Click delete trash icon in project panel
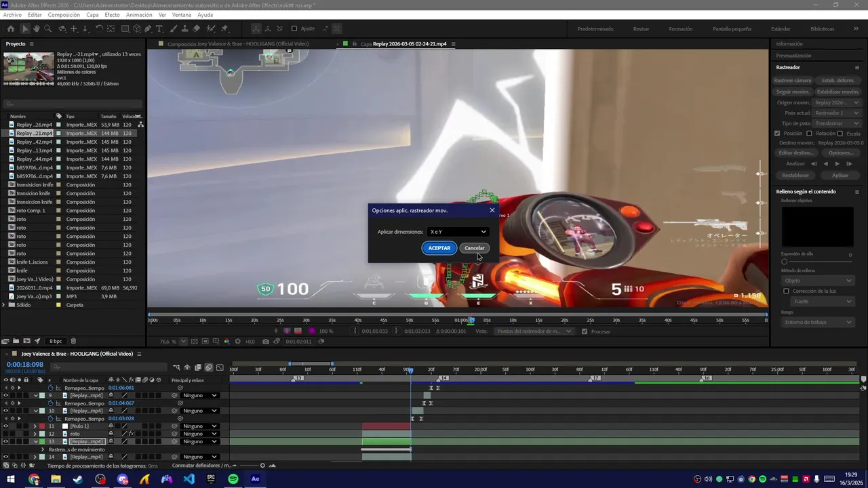Image resolution: width=868 pixels, height=488 pixels. 73,341
